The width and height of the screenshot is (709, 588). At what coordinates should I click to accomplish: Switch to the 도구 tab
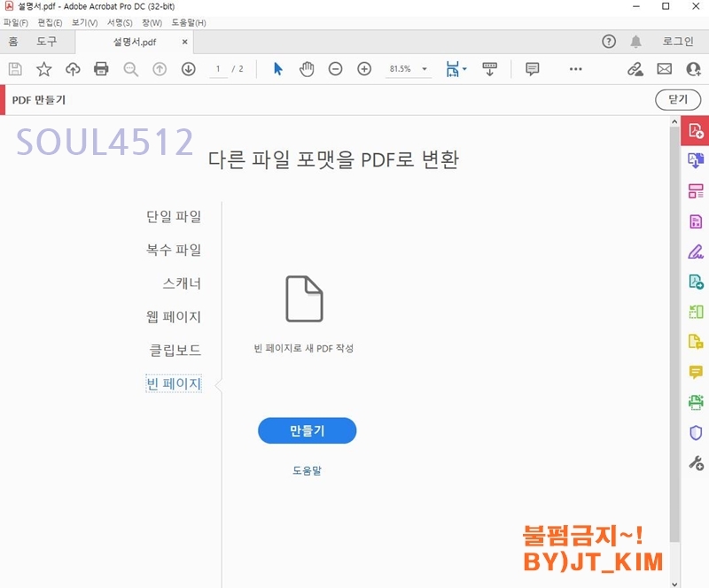tap(47, 42)
